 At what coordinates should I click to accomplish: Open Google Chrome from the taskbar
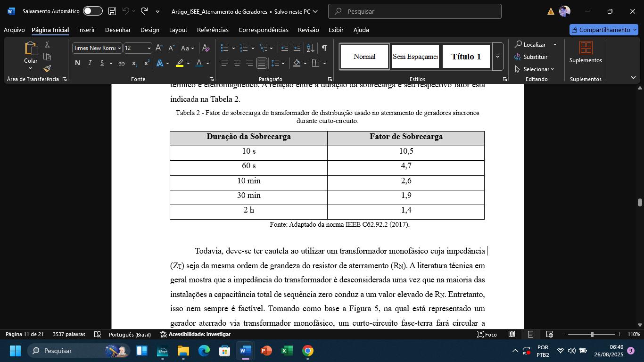click(x=308, y=351)
